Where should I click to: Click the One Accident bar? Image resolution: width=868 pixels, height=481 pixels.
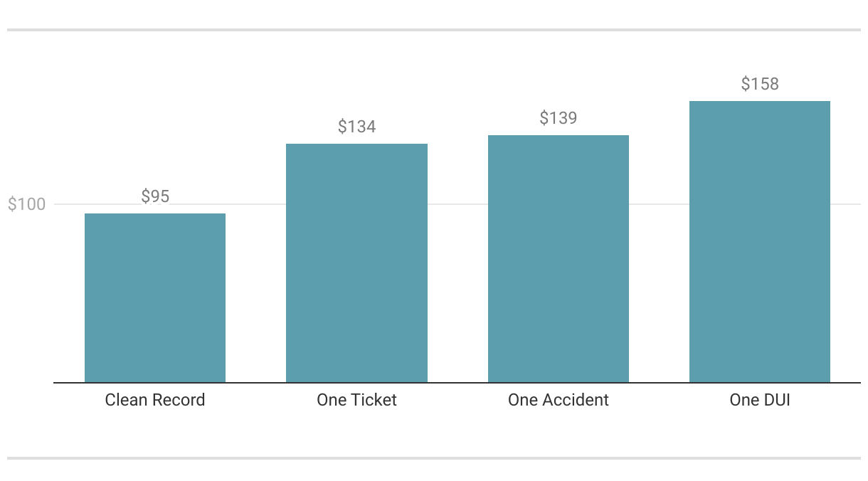click(x=559, y=259)
